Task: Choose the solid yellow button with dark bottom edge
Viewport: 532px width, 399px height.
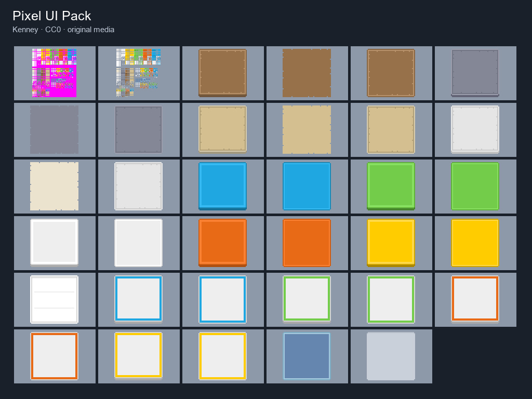Action: coord(391,243)
